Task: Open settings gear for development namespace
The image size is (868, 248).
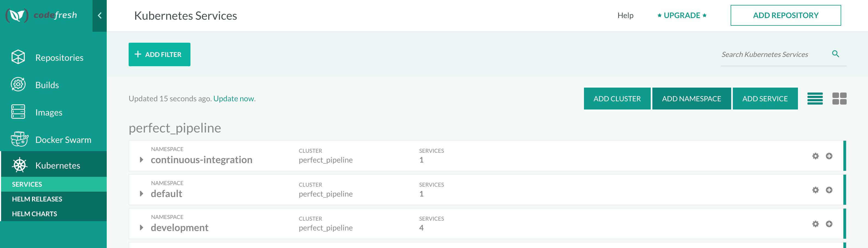Action: (x=815, y=224)
